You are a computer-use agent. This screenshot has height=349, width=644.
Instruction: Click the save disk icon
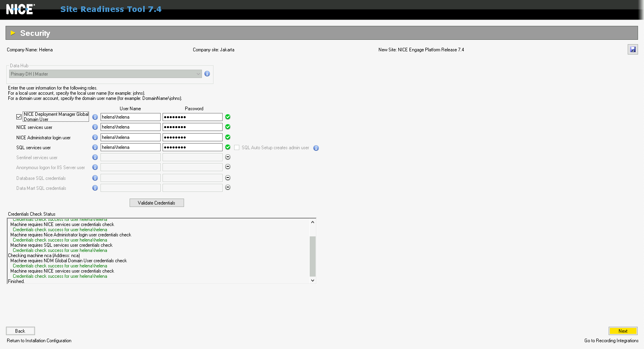coord(632,50)
